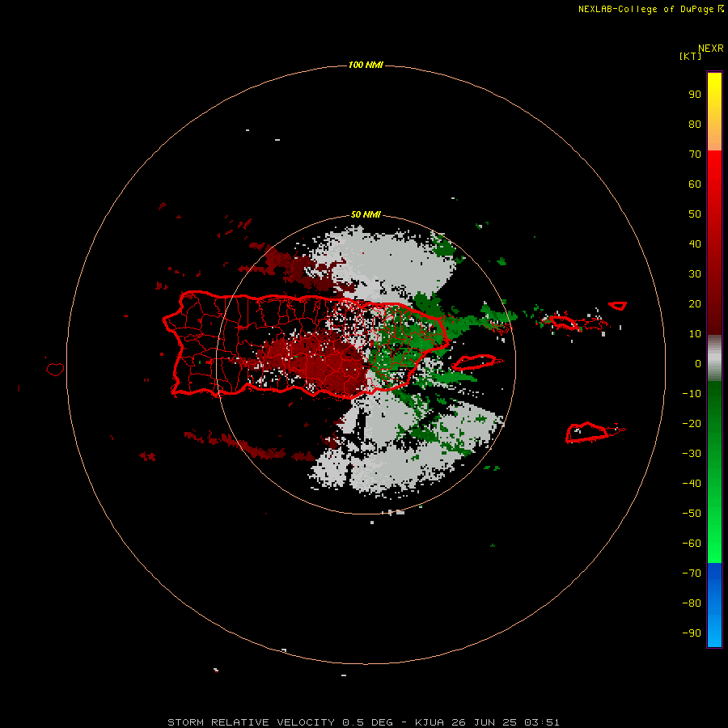This screenshot has height=728, width=728.
Task: Click the 30 label above 20 on scale
Action: click(x=695, y=274)
